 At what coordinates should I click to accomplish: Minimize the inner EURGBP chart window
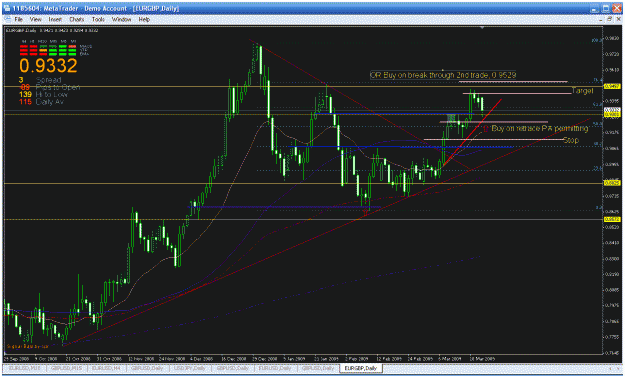click(601, 19)
